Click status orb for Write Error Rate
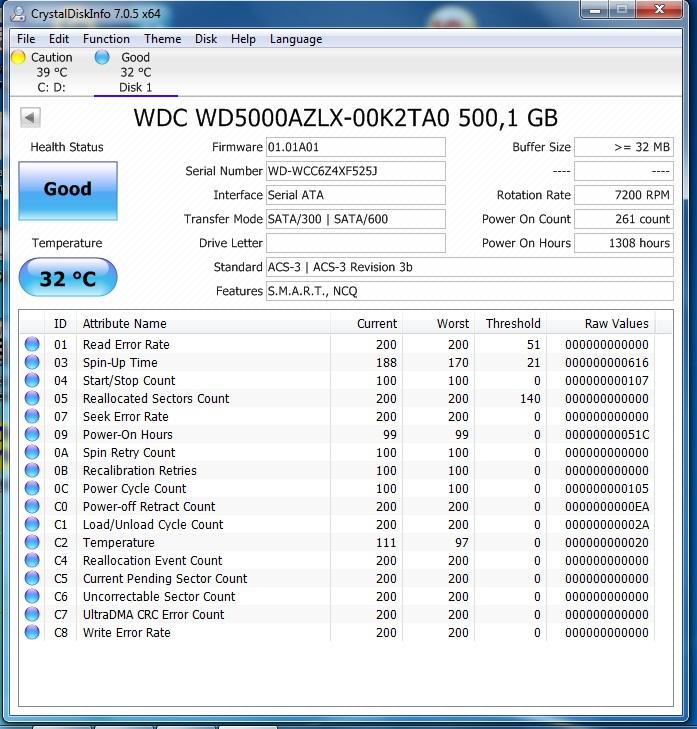 tap(32, 632)
